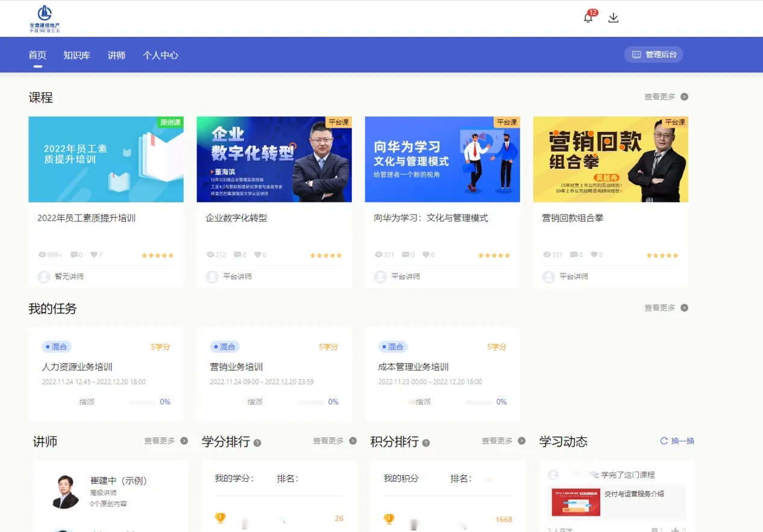The height and width of the screenshot is (532, 763).
Task: Click the company logo in the header
Action: 45,18
